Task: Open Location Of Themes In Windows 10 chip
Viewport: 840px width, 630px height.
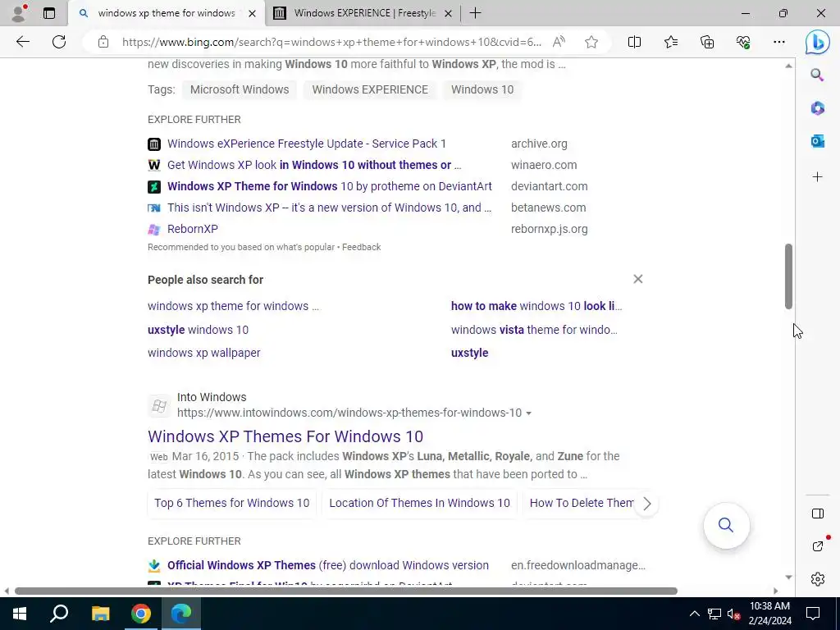Action: 419,503
